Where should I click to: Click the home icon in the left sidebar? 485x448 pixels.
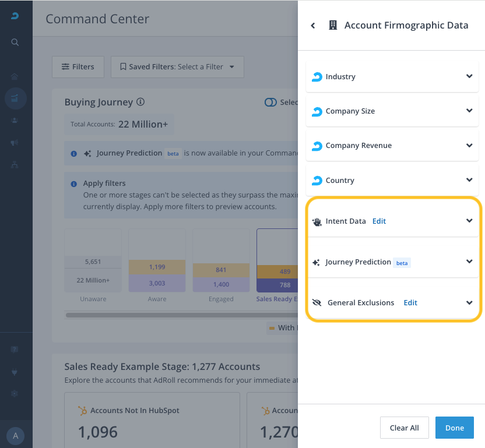[15, 77]
